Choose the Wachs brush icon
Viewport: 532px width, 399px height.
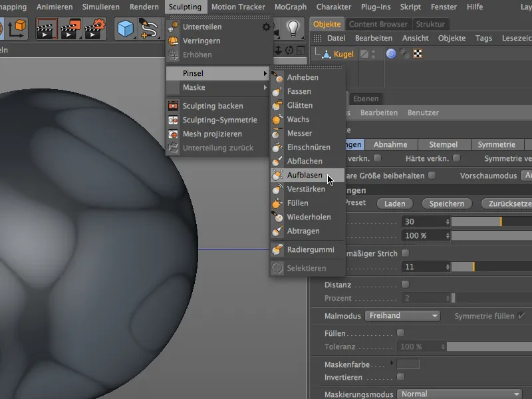coord(277,119)
